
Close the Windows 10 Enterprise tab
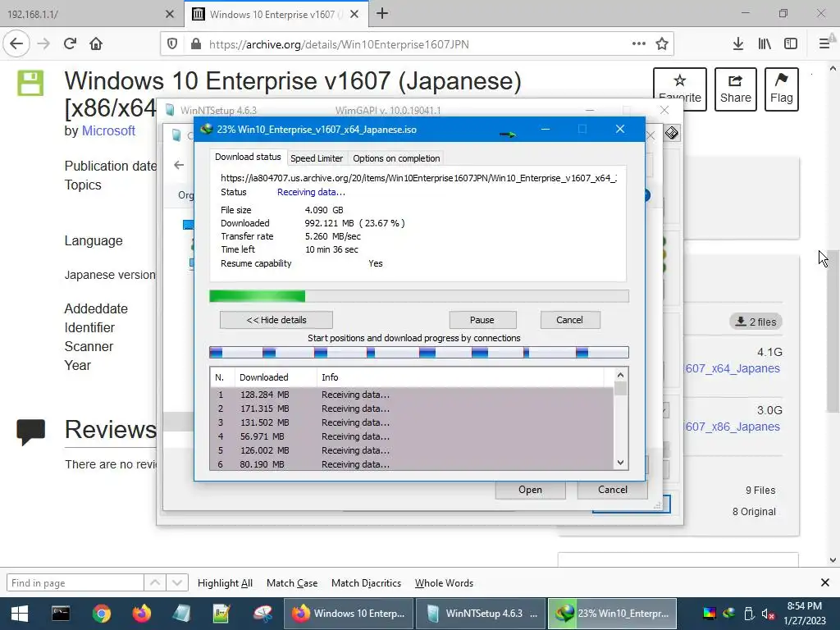(354, 14)
